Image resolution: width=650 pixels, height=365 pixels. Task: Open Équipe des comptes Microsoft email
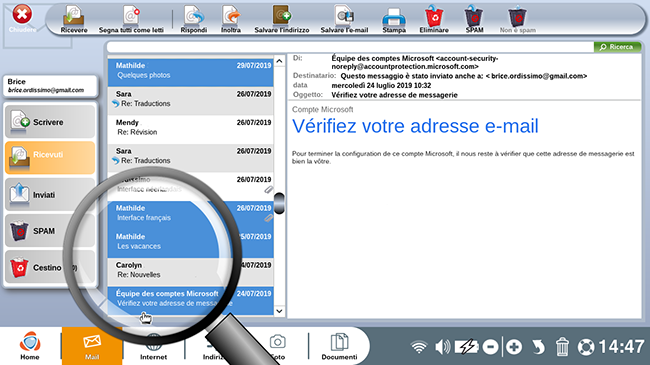(191, 300)
